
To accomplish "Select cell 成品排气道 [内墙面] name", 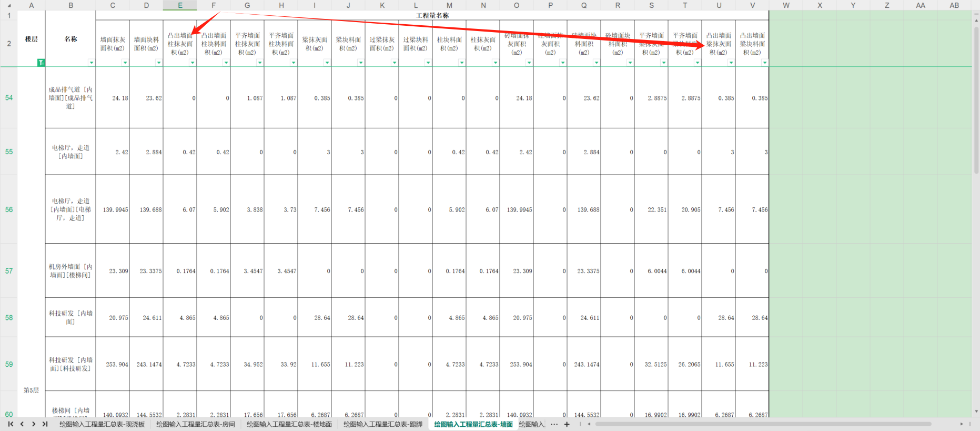I will (x=70, y=98).
